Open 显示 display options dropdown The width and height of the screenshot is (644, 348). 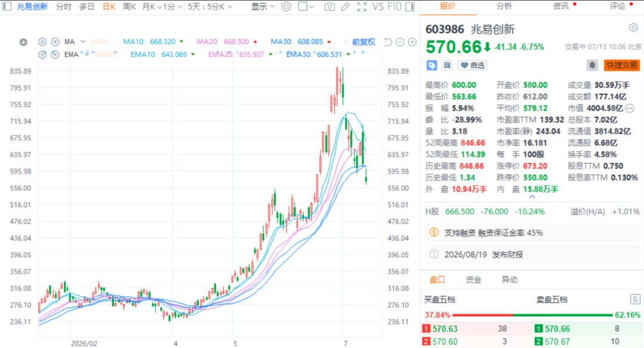tap(263, 7)
